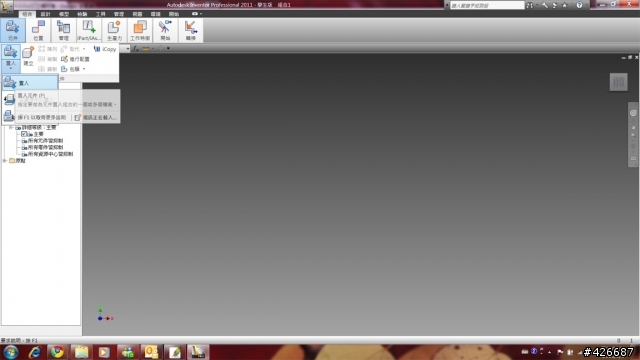This screenshot has height=360, width=640.
Task: Open the 元件 component ribbon panel button
Action: click(x=12, y=30)
